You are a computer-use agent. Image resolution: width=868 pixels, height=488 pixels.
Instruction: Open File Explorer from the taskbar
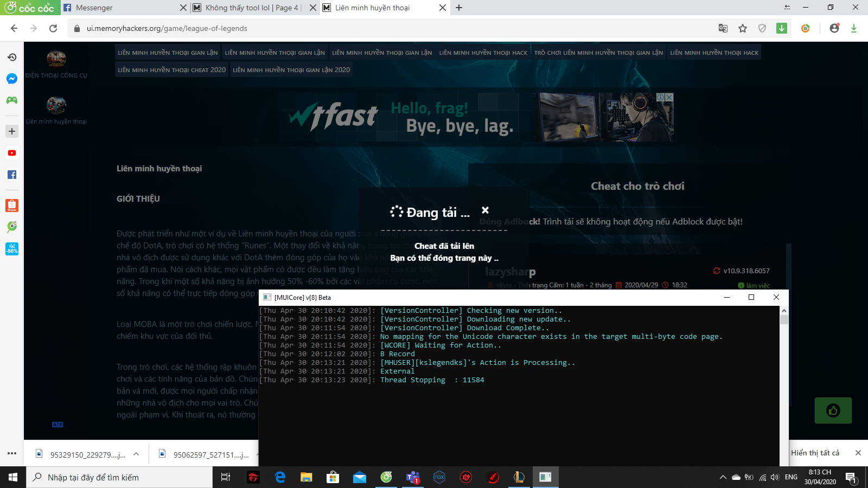click(x=307, y=477)
